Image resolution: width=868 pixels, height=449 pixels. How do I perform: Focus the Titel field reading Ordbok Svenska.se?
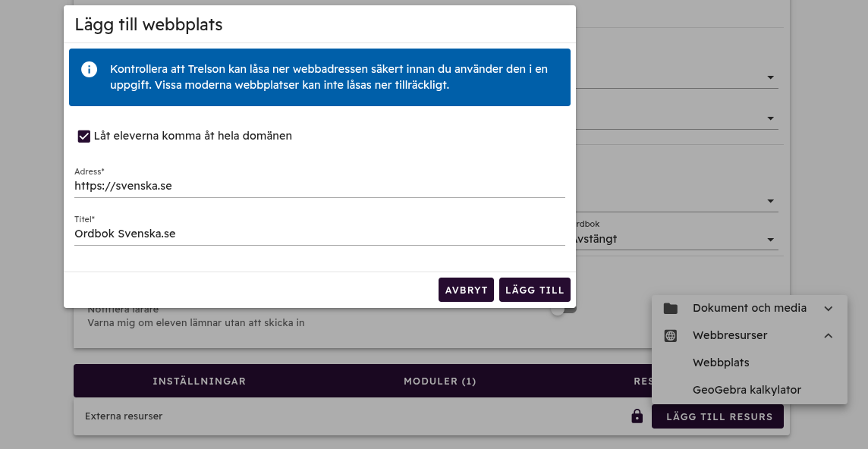tap(319, 234)
